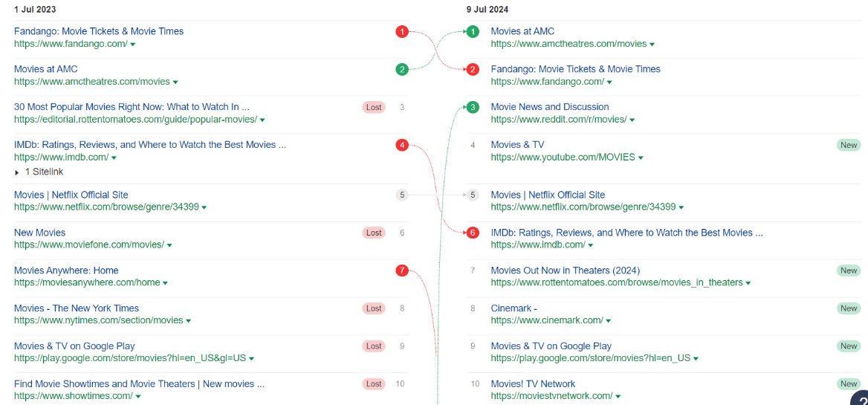Screen dimensions: 868x405
Task: Open the Find Movie Showtimes link
Action: coord(139,384)
